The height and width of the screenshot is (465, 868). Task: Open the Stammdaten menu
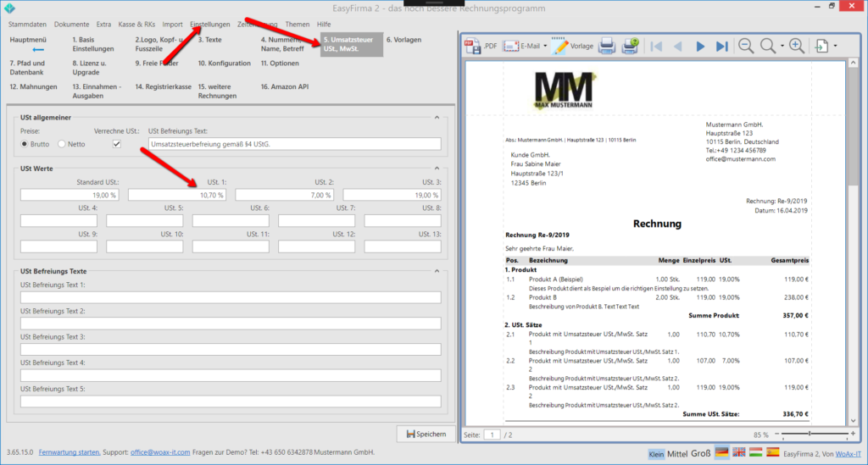pyautogui.click(x=27, y=25)
